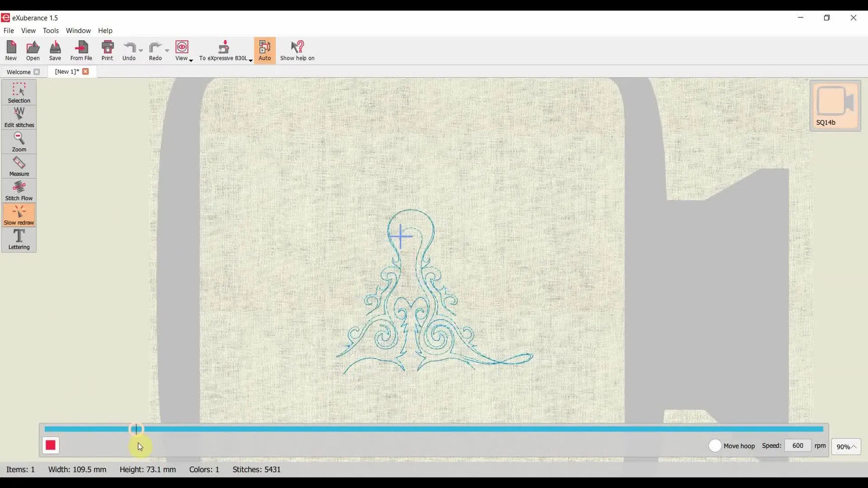
Task: Select the Lettering tool
Action: tap(19, 239)
